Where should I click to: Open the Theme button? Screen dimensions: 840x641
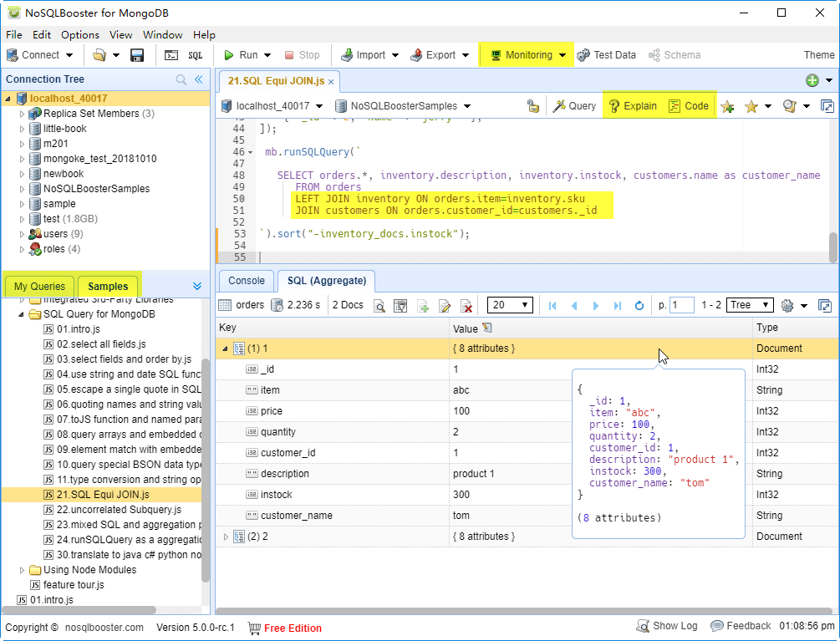point(818,55)
